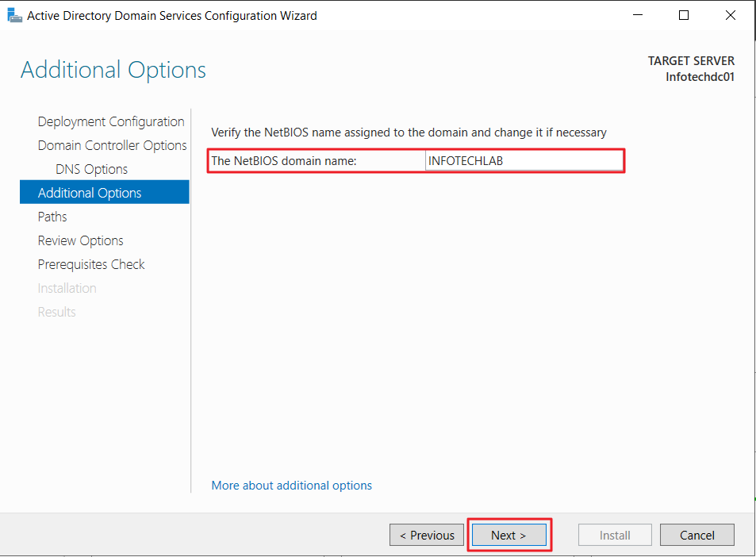Viewport: 756px width, 557px height.
Task: Continue with the Next button
Action: [x=509, y=536]
